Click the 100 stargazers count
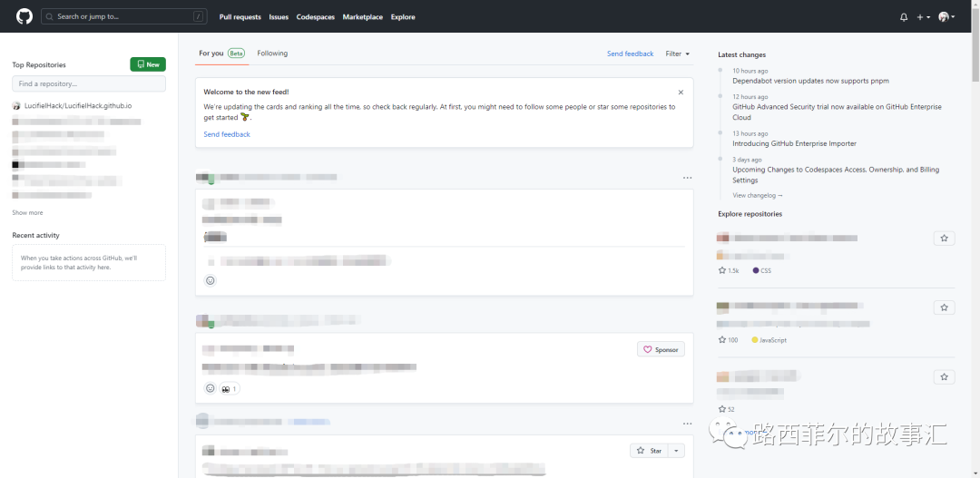 (728, 340)
